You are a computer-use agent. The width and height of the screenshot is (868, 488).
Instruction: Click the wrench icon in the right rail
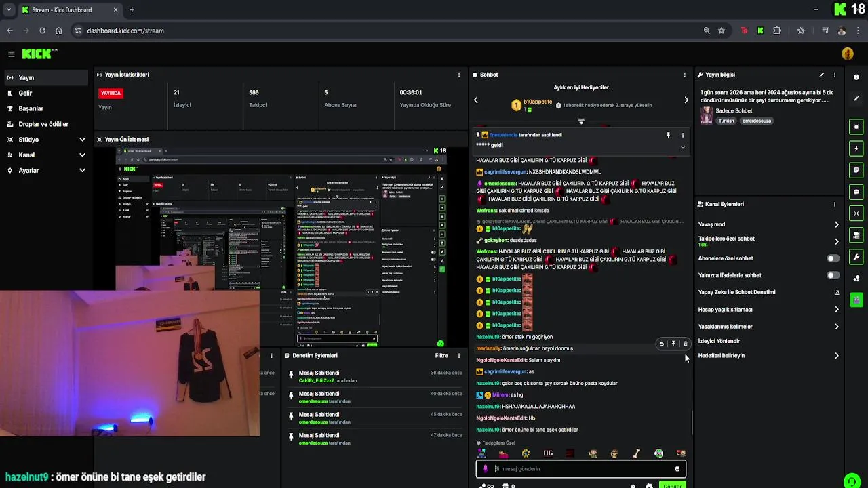(x=856, y=257)
